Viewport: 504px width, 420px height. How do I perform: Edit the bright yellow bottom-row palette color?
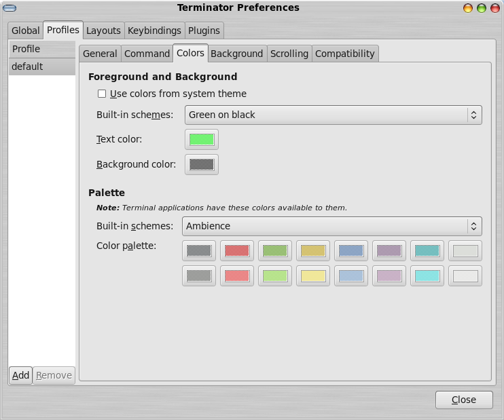[x=313, y=276]
